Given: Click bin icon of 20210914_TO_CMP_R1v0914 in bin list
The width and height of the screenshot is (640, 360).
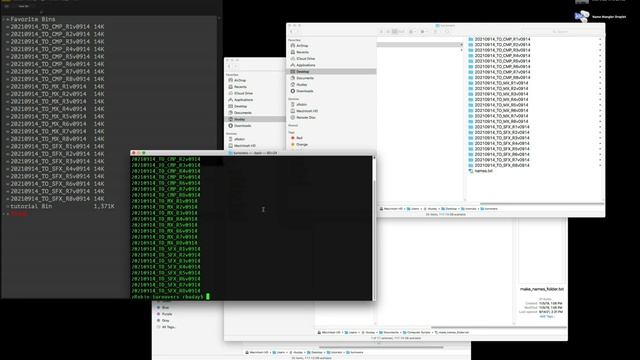Looking at the screenshot, I should 8,27.
